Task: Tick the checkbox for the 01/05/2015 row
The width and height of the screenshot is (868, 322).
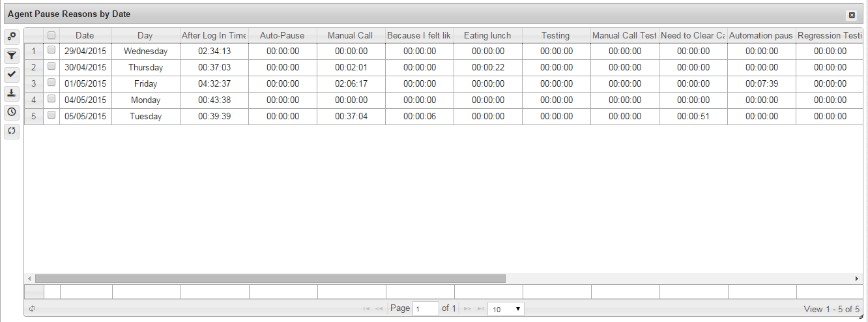Action: pyautogui.click(x=51, y=83)
